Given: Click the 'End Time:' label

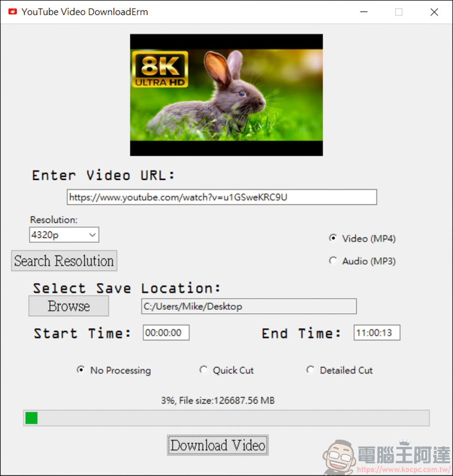Looking at the screenshot, I should [301, 333].
